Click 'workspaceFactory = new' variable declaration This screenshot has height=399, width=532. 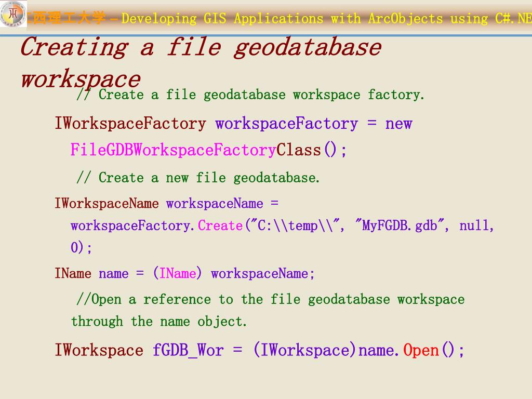point(313,124)
